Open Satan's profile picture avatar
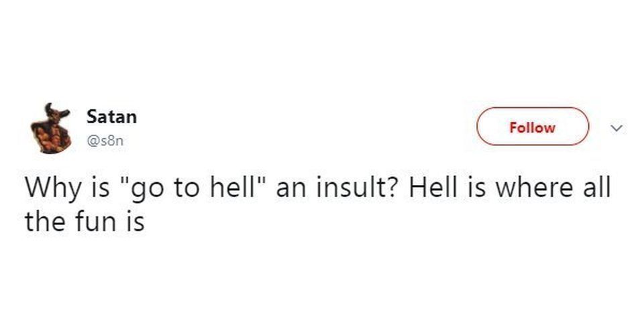Screen dimensions: 644x335 click(50, 128)
